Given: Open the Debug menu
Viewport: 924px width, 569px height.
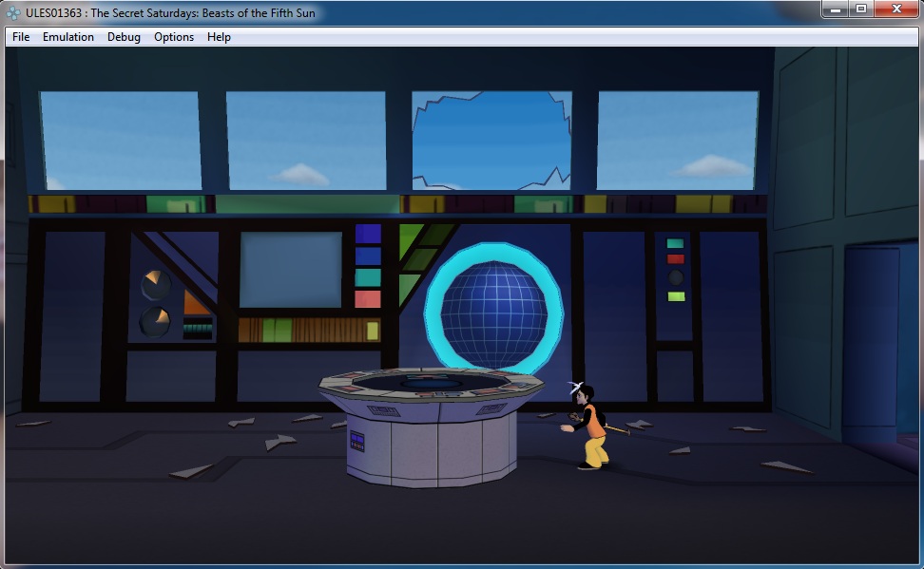Looking at the screenshot, I should pyautogui.click(x=124, y=37).
